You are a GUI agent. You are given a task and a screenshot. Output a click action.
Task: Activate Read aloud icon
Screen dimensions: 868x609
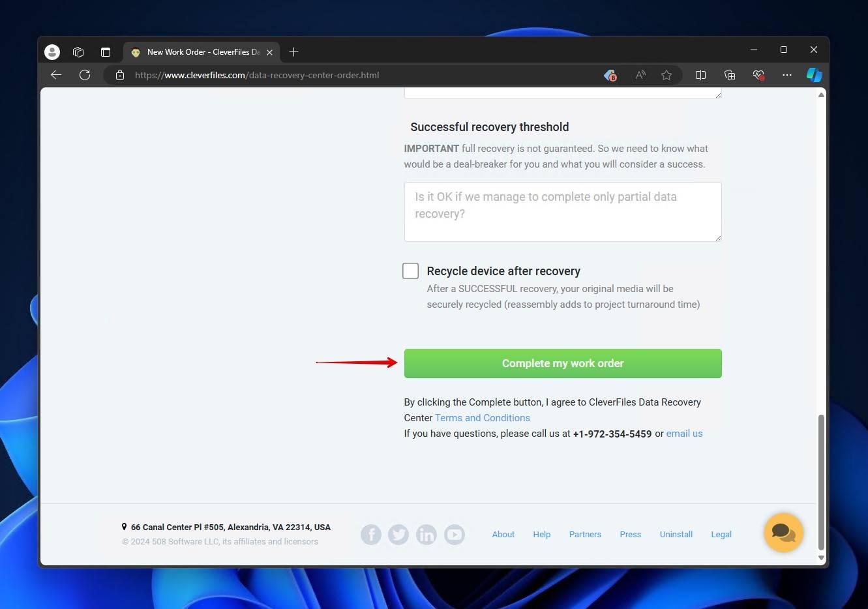pos(640,75)
